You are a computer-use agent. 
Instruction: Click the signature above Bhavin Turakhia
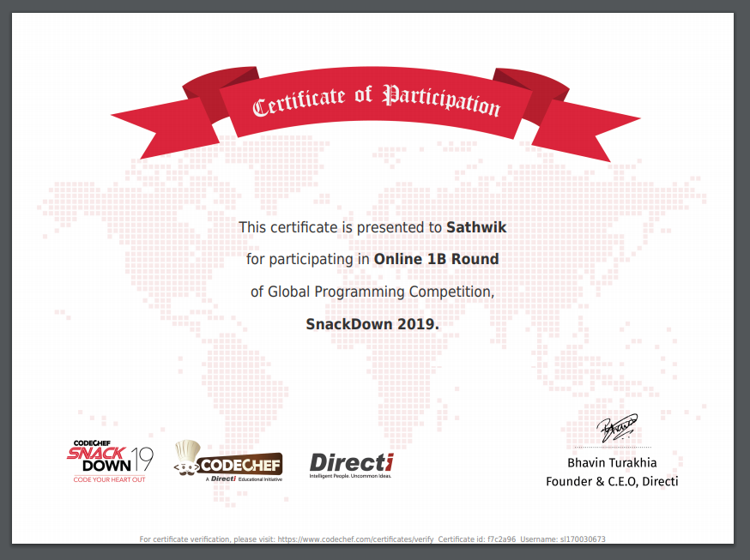click(618, 426)
